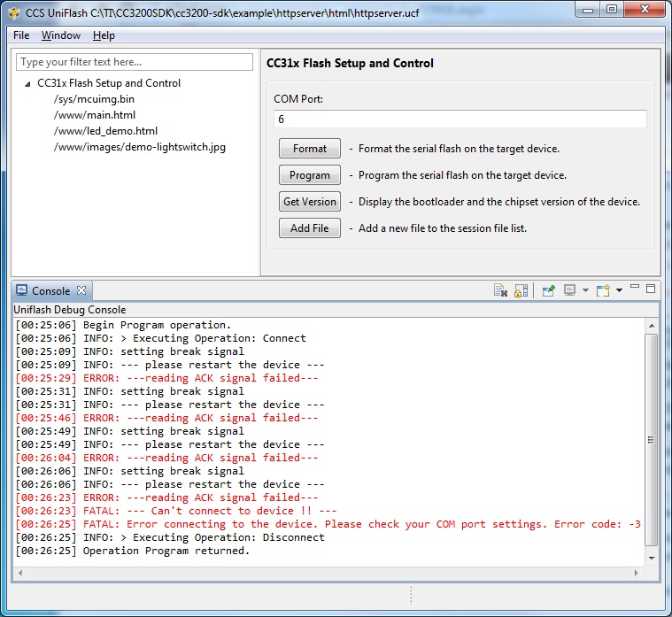The width and height of the screenshot is (672, 617).
Task: Click the 'Executing Operation: Connect' console line
Action: click(161, 338)
